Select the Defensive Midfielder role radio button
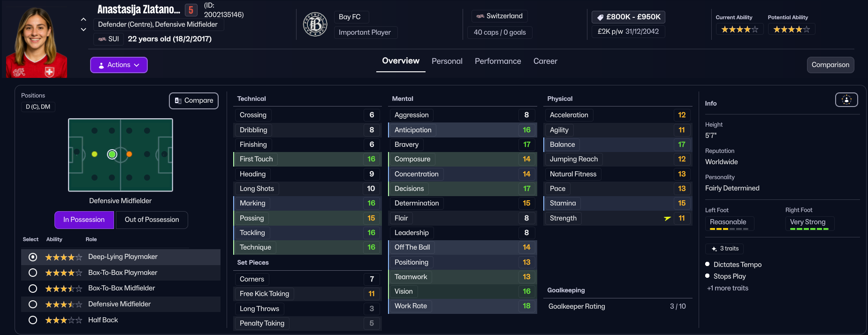The width and height of the screenshot is (868, 335). point(33,304)
